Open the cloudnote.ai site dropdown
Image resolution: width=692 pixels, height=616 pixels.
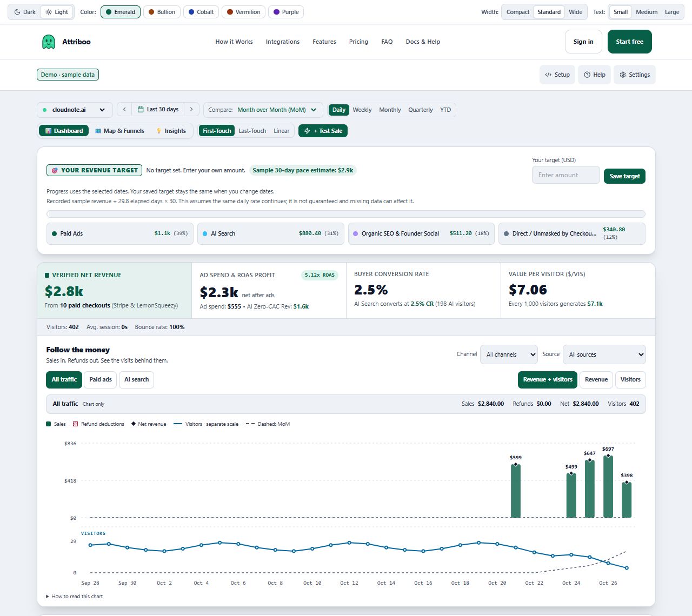pyautogui.click(x=75, y=110)
